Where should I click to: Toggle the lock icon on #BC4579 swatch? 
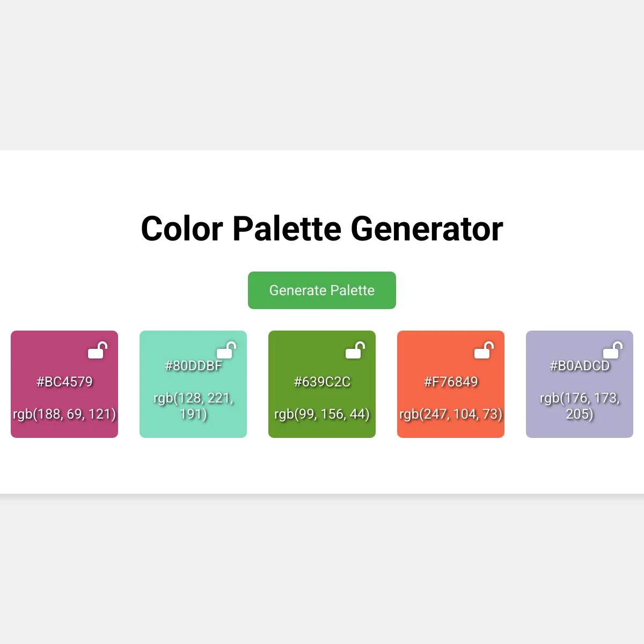(98, 350)
